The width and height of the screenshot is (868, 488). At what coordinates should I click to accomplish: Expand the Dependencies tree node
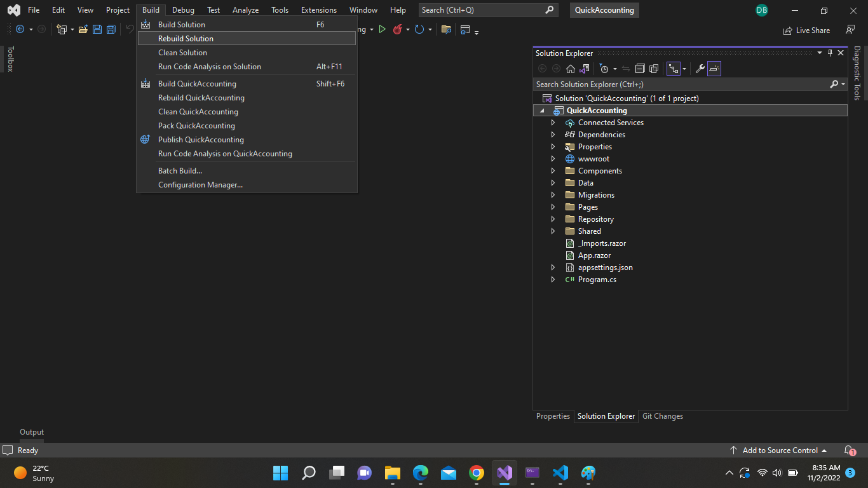[x=553, y=135]
